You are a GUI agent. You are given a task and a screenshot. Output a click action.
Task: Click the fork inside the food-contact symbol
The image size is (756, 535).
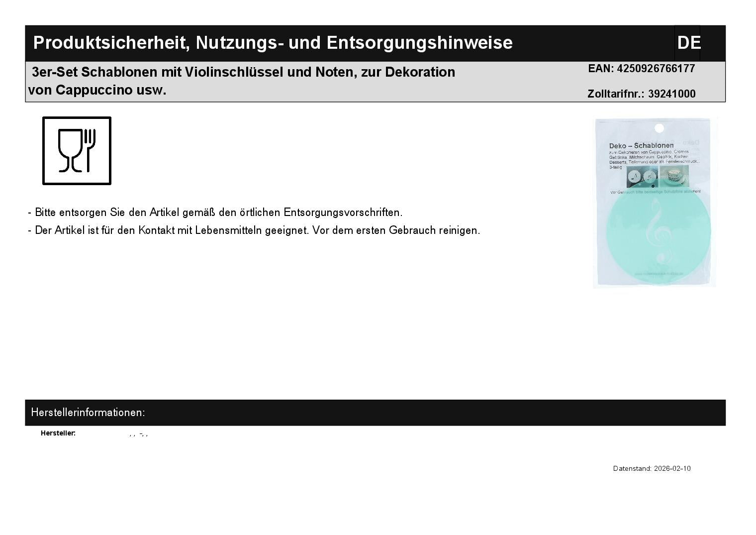tap(89, 149)
